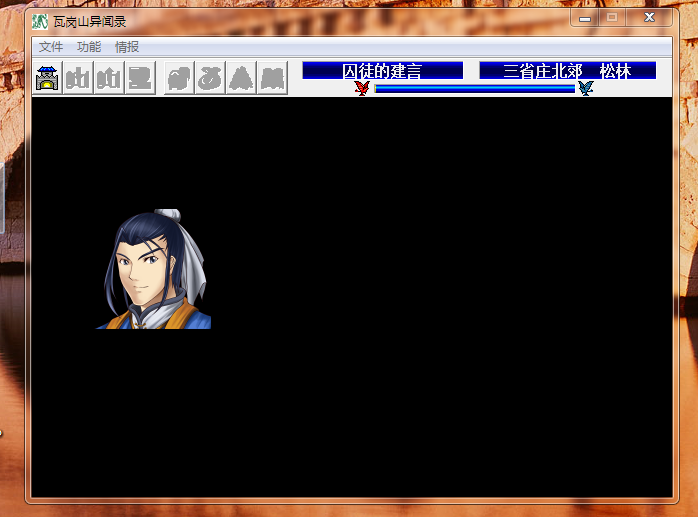Click the blue progress bar between eagles
The image size is (698, 517).
475,89
